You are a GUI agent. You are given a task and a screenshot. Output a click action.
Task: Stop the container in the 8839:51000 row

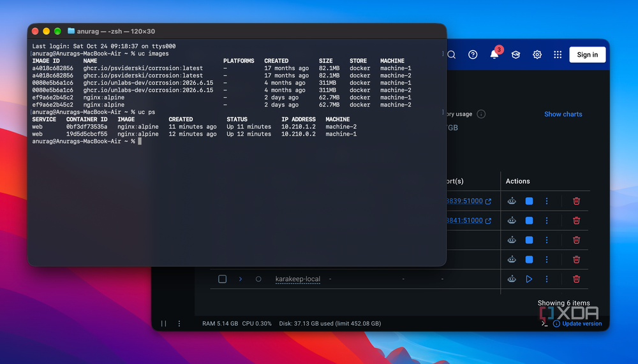(x=529, y=201)
